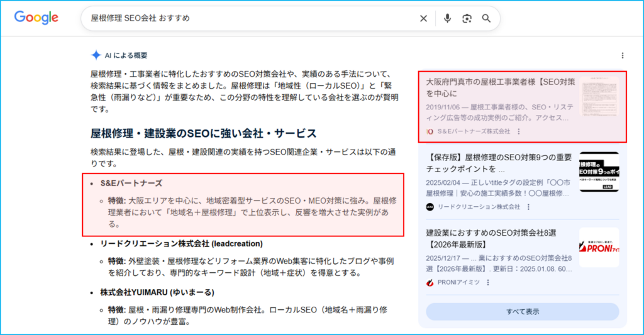Click the AI overview sparkle icon

point(96,55)
